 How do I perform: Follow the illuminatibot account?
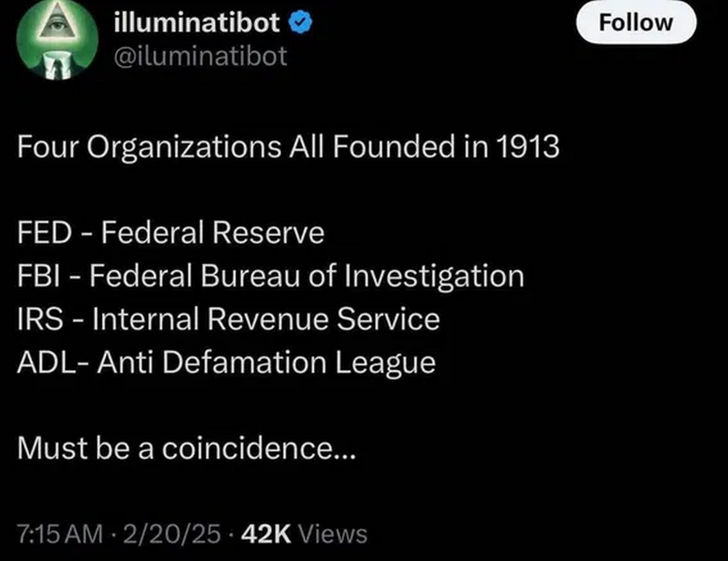point(636,22)
